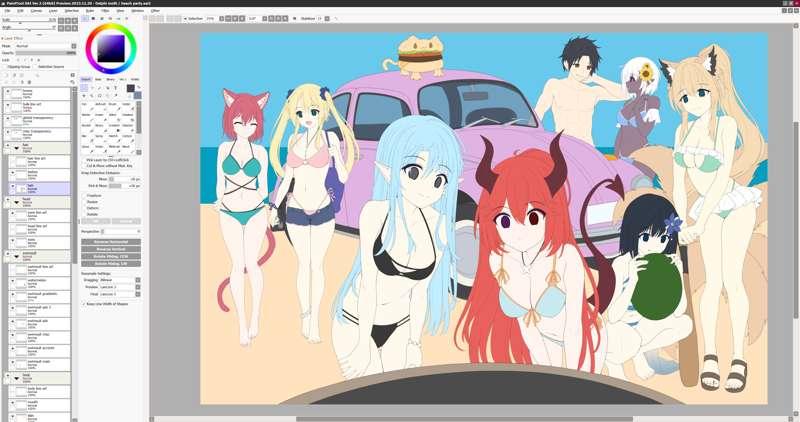Toggle Cut & Move without Mod. Key
The image size is (800, 422).
pyautogui.click(x=83, y=166)
